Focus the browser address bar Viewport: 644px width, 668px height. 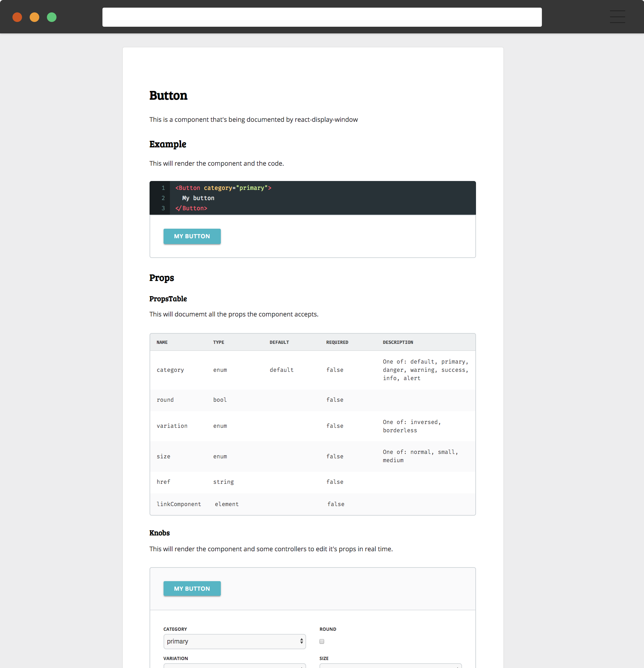[321, 17]
